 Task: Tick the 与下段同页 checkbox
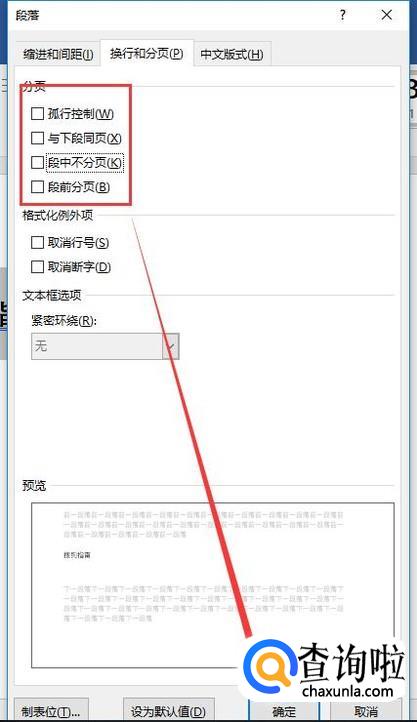(37, 138)
